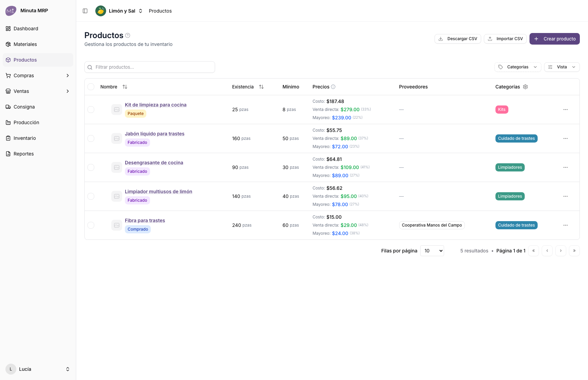Image resolution: width=588 pixels, height=380 pixels.
Task: Open Kit de limpieza para cocina link
Action: (156, 105)
